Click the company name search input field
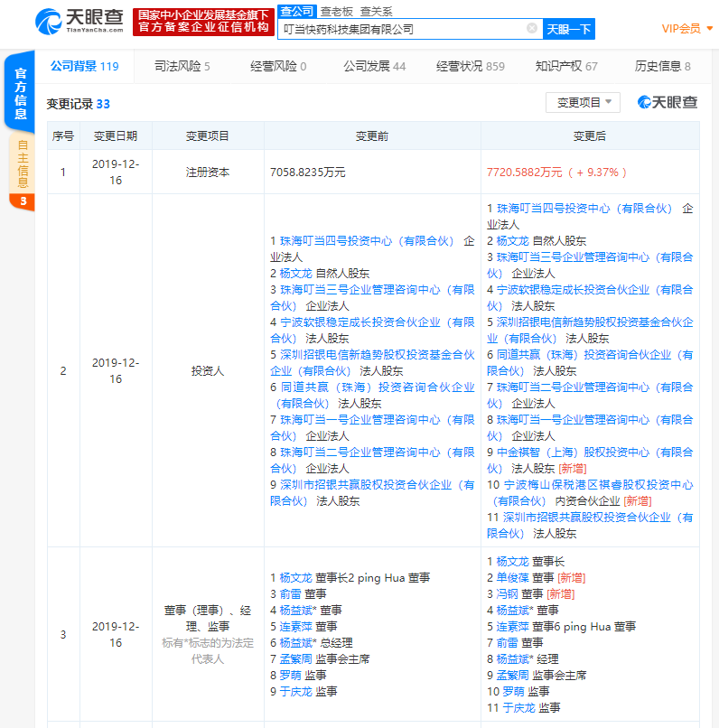The height and width of the screenshot is (728, 719). click(x=402, y=29)
